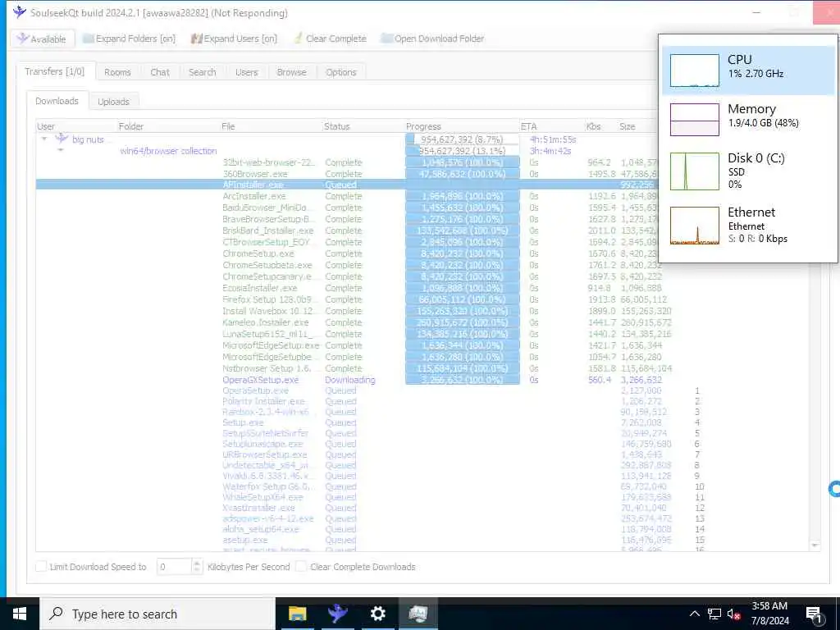Click the SoulseekQt taskbar icon
This screenshot has height=630, width=840.
point(337,614)
